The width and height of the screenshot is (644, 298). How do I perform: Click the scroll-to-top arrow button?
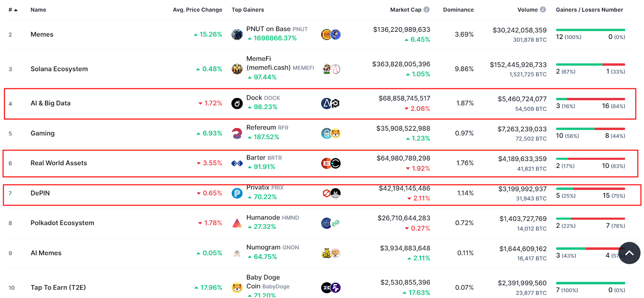tap(629, 253)
